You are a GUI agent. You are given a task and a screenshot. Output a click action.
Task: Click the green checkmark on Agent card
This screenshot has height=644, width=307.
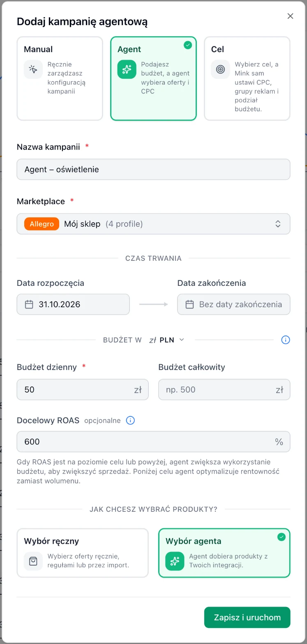(x=188, y=45)
